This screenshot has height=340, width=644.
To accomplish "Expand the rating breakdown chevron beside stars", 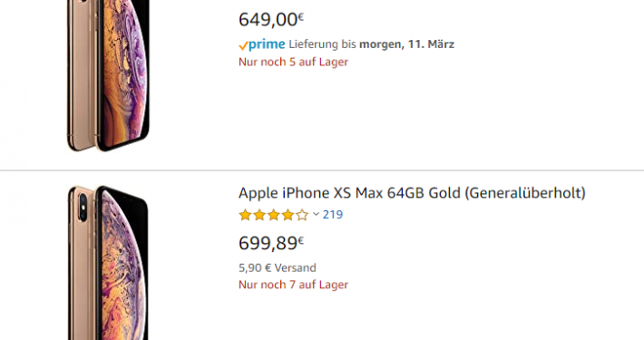I will pyautogui.click(x=316, y=214).
